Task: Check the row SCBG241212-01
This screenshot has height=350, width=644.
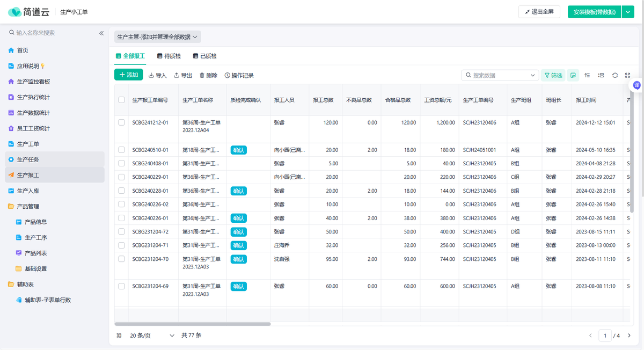Action: (121, 122)
